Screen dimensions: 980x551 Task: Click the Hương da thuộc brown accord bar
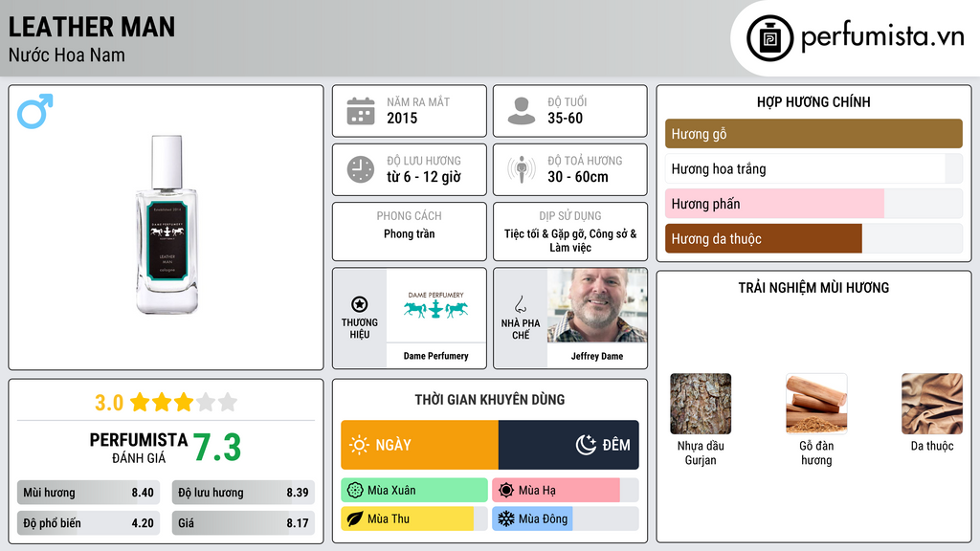point(813,238)
